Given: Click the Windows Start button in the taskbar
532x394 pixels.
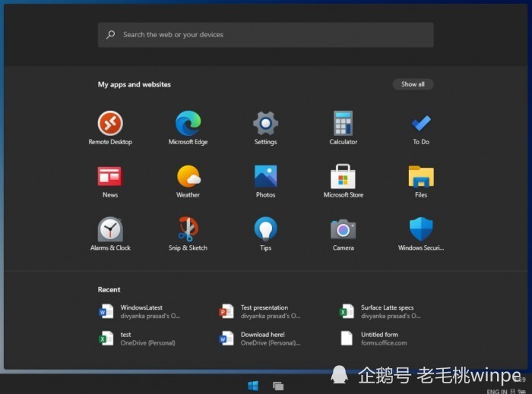Looking at the screenshot, I should (x=253, y=386).
